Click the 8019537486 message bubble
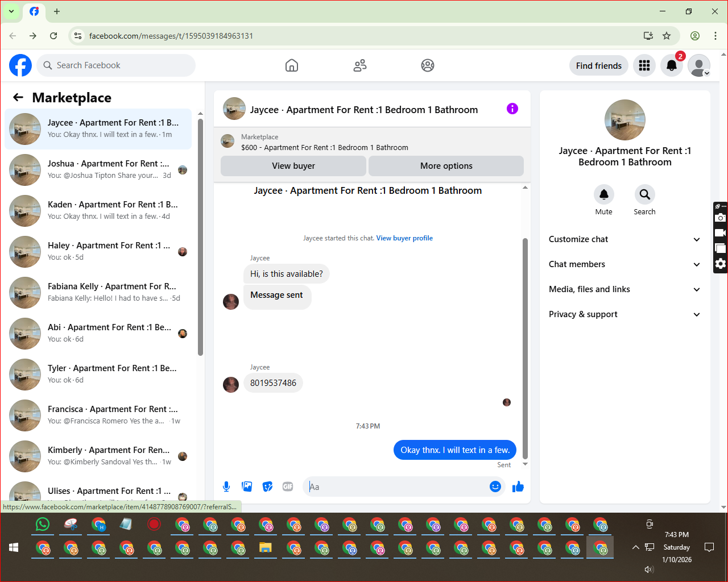The width and height of the screenshot is (728, 582). [x=273, y=383]
